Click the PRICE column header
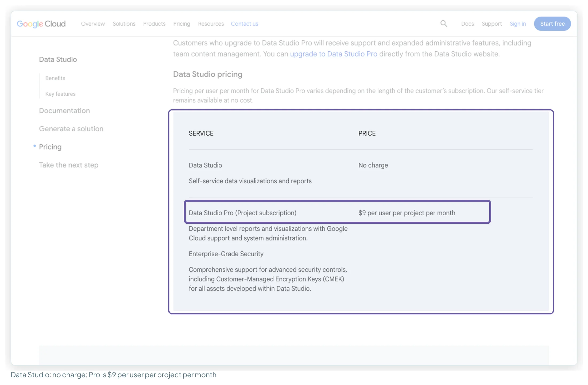This screenshot has height=385, width=588. [x=367, y=134]
